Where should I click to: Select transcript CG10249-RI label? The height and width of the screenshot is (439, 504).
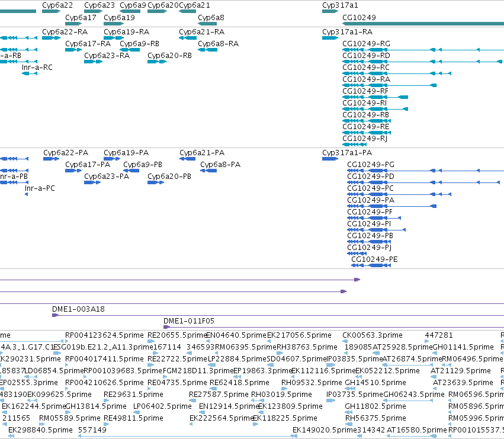click(364, 103)
